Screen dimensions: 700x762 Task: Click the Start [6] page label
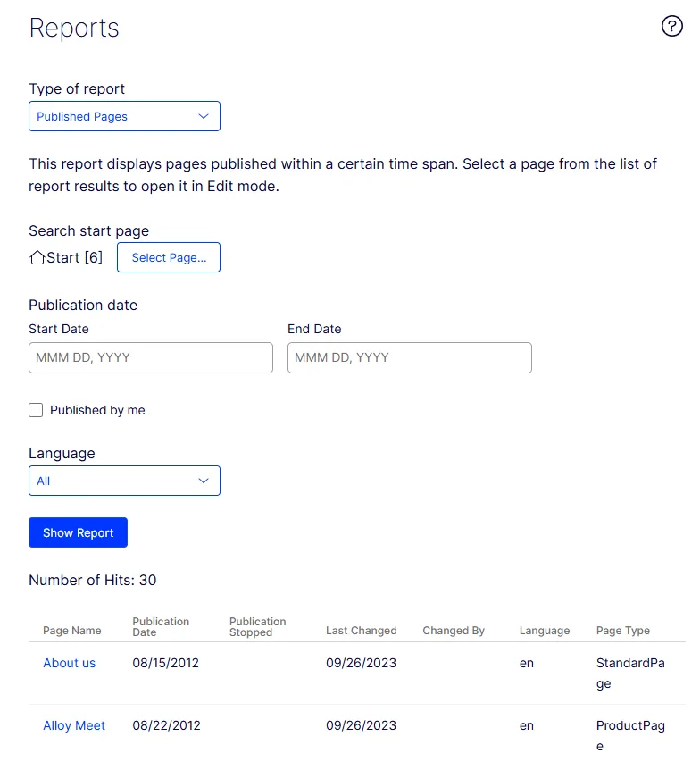pos(74,257)
